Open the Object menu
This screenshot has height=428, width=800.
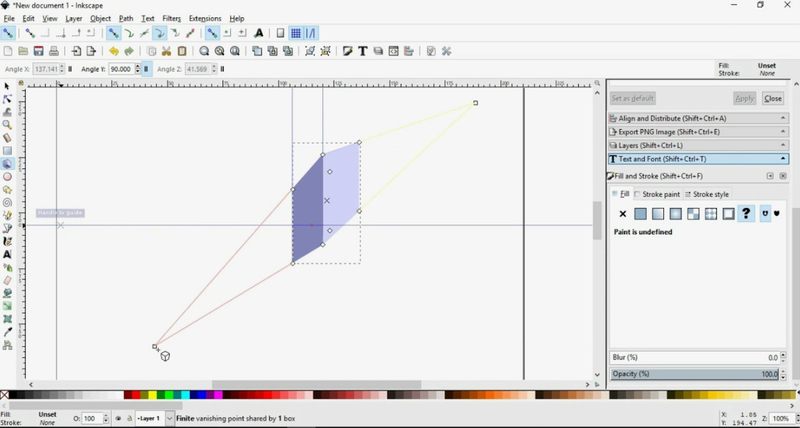100,18
